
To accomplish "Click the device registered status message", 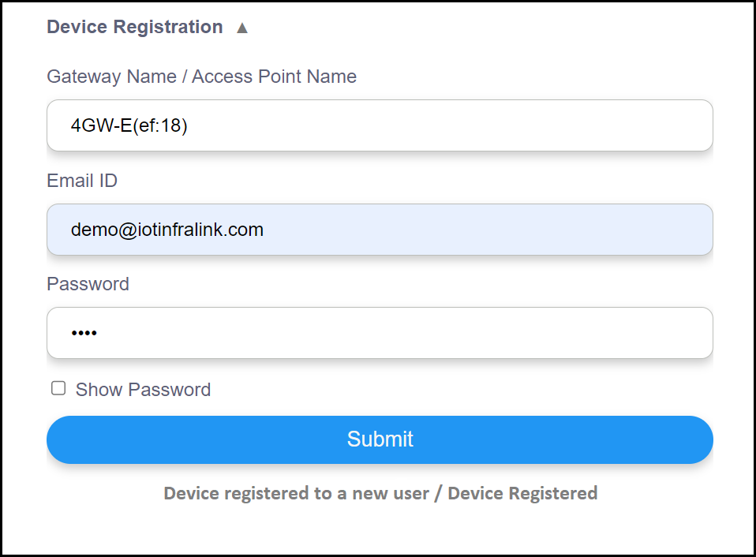I will [x=380, y=493].
